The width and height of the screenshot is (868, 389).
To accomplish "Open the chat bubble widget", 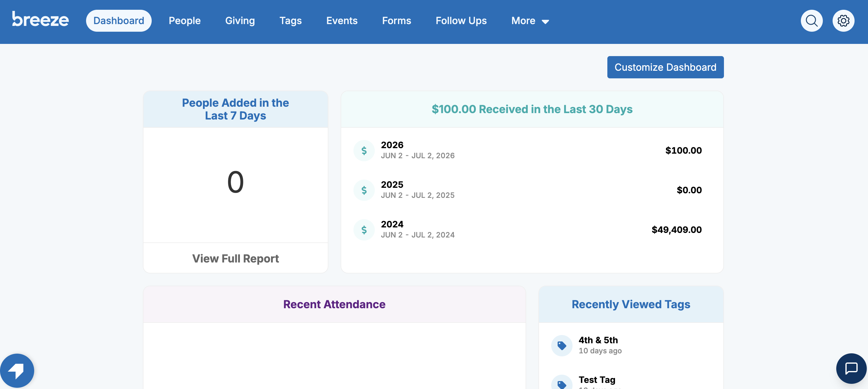I will click(x=851, y=369).
